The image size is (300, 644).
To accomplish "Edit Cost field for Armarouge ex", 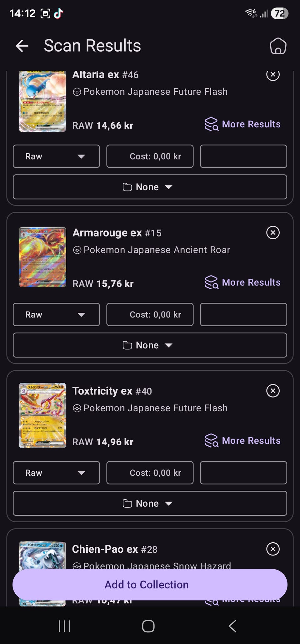I will click(x=150, y=315).
